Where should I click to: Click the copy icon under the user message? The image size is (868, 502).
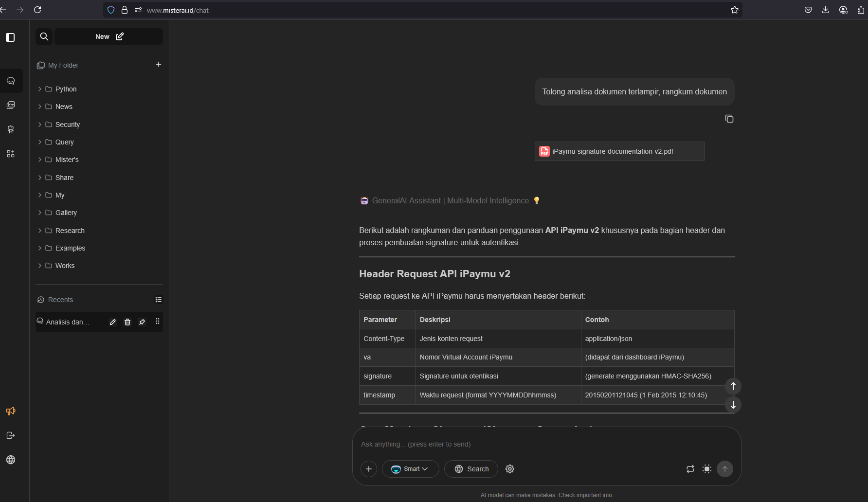tap(728, 118)
